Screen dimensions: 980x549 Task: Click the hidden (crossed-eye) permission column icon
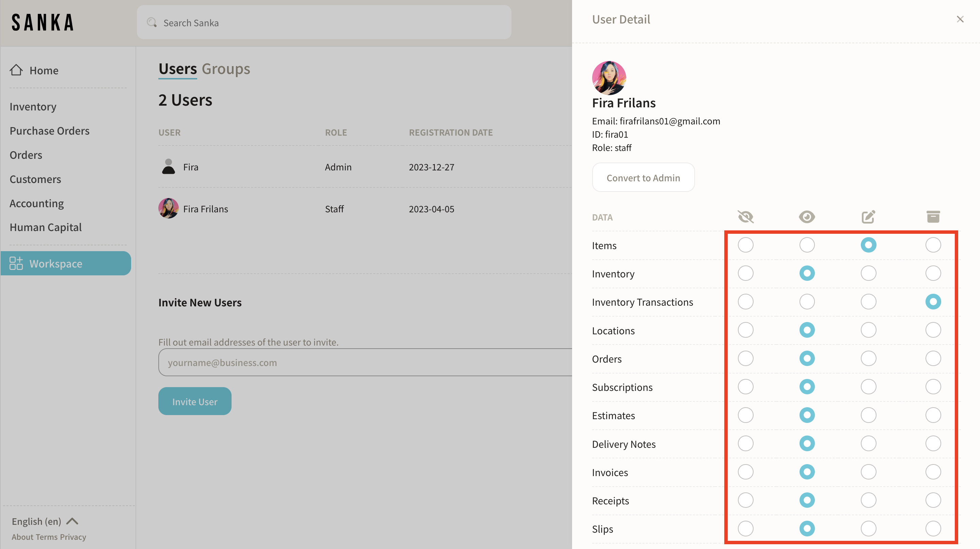(745, 217)
